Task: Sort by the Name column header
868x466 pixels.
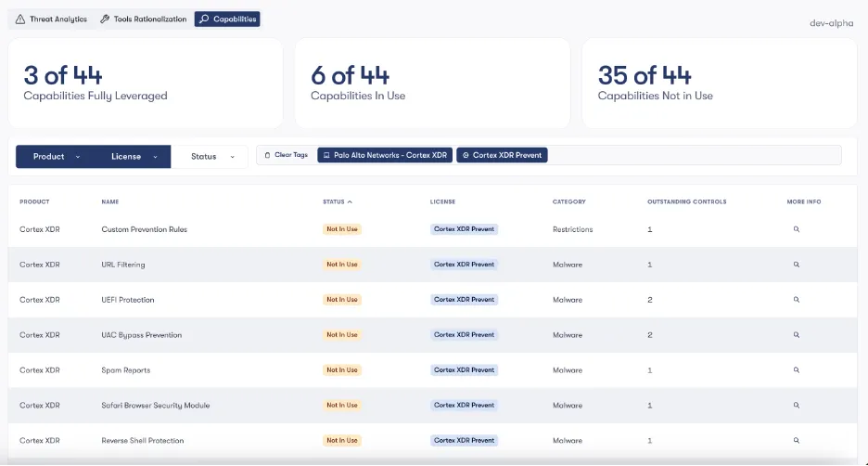Action: 110,201
